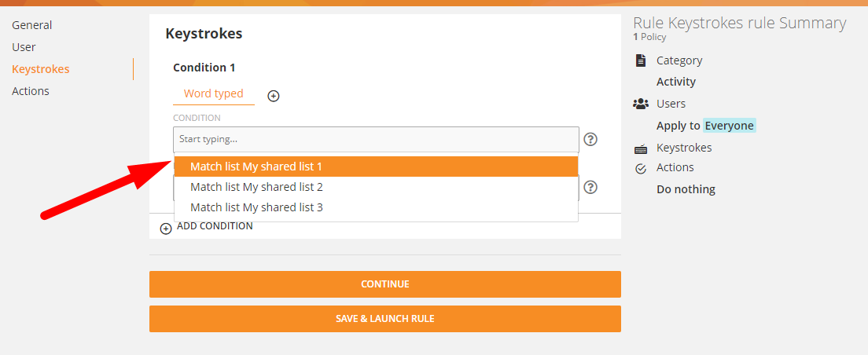Click the Category document icon in summary

[x=640, y=60]
